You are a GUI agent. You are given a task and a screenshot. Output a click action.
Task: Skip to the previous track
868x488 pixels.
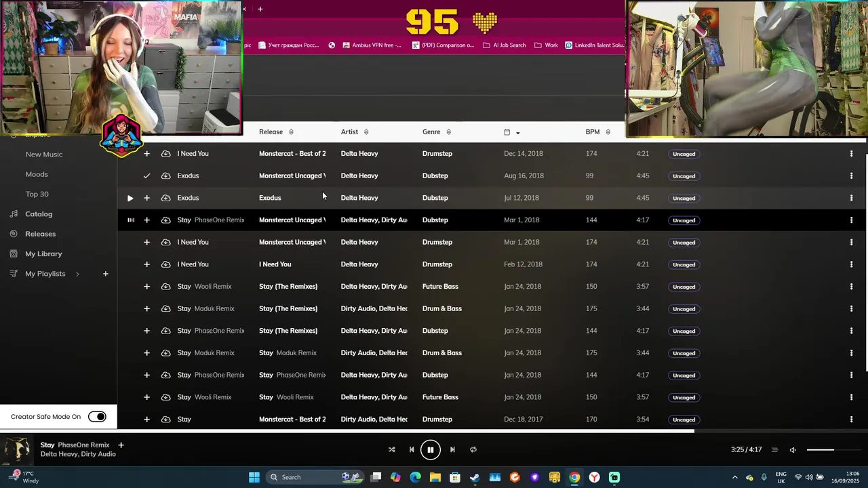coord(412,449)
